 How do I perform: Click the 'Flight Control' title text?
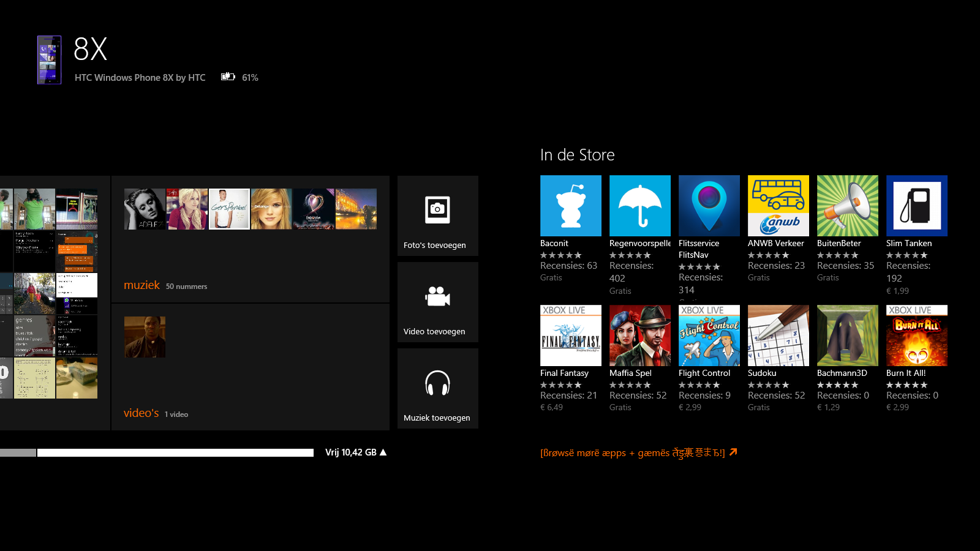click(704, 373)
